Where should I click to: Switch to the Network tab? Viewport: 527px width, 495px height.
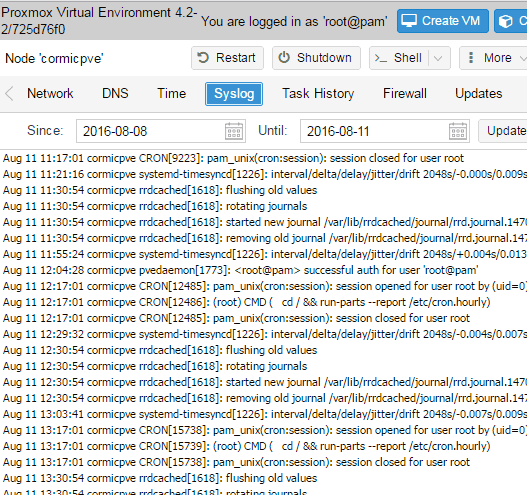50,93
